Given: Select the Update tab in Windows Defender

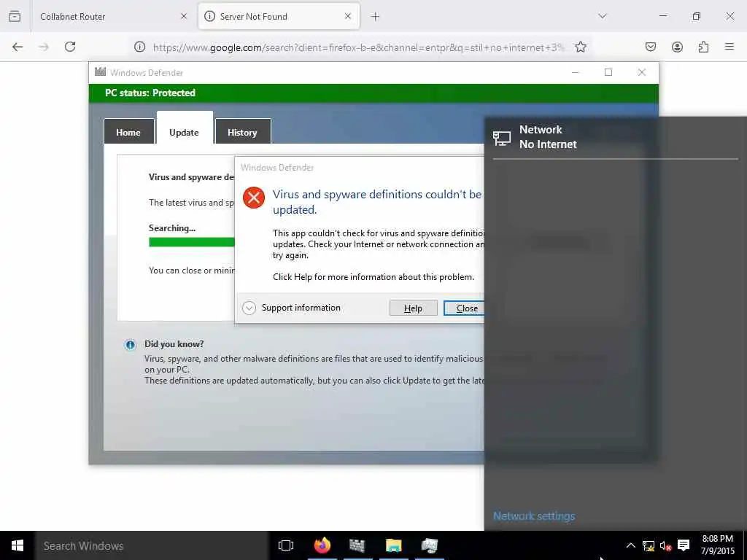Looking at the screenshot, I should click(185, 128).
